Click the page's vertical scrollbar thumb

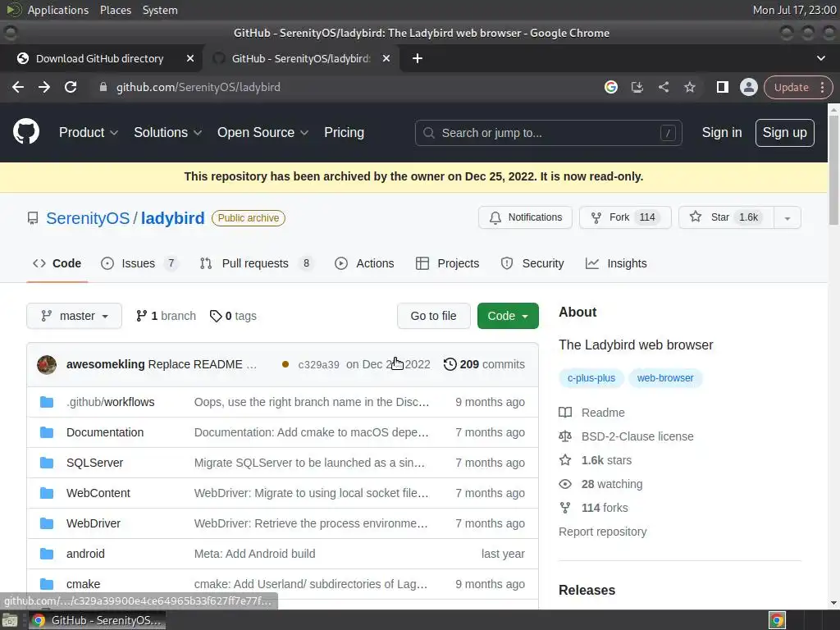(x=833, y=169)
